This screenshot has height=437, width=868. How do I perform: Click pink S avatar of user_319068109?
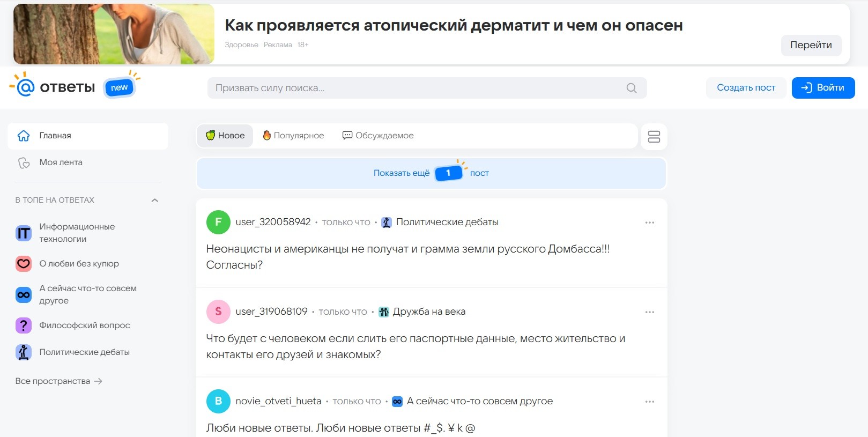218,312
